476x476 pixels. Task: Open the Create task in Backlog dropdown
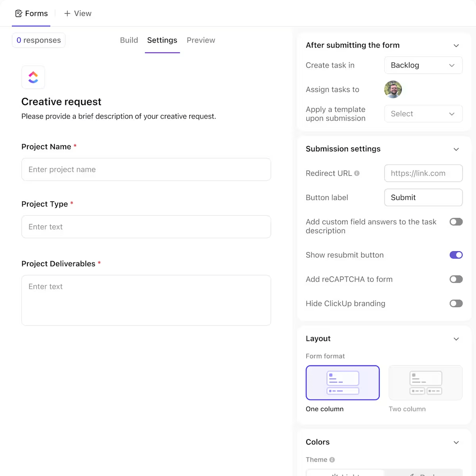423,65
